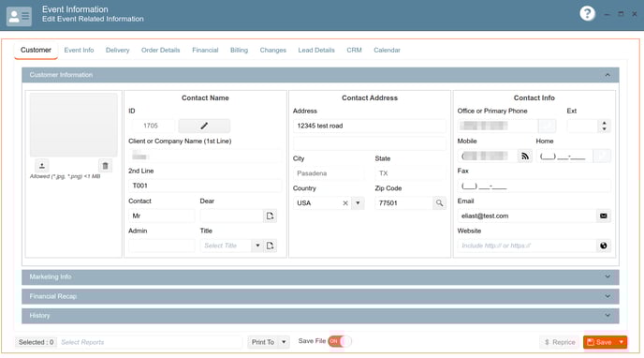644x358 pixels.
Task: Click the user profile icon in header
Action: [19, 16]
